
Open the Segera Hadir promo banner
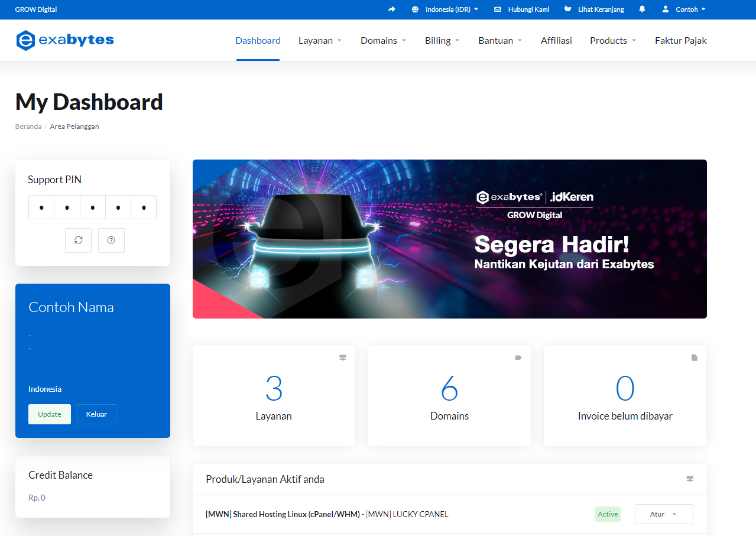coord(450,239)
